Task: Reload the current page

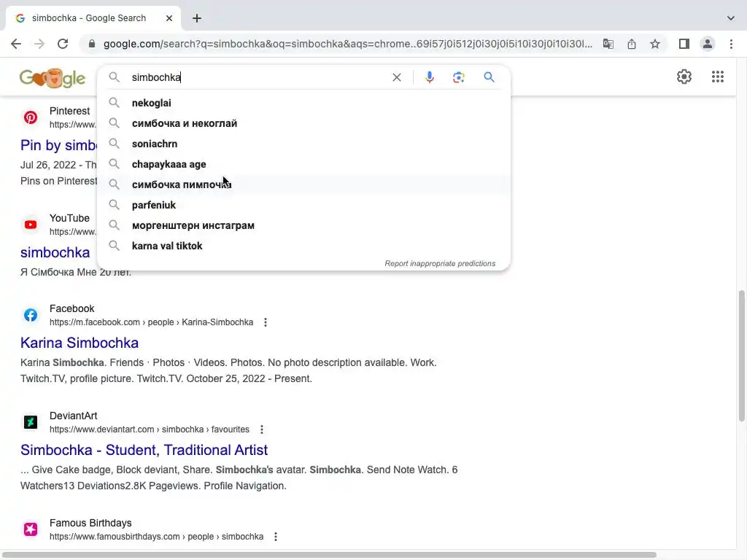Action: [x=63, y=44]
